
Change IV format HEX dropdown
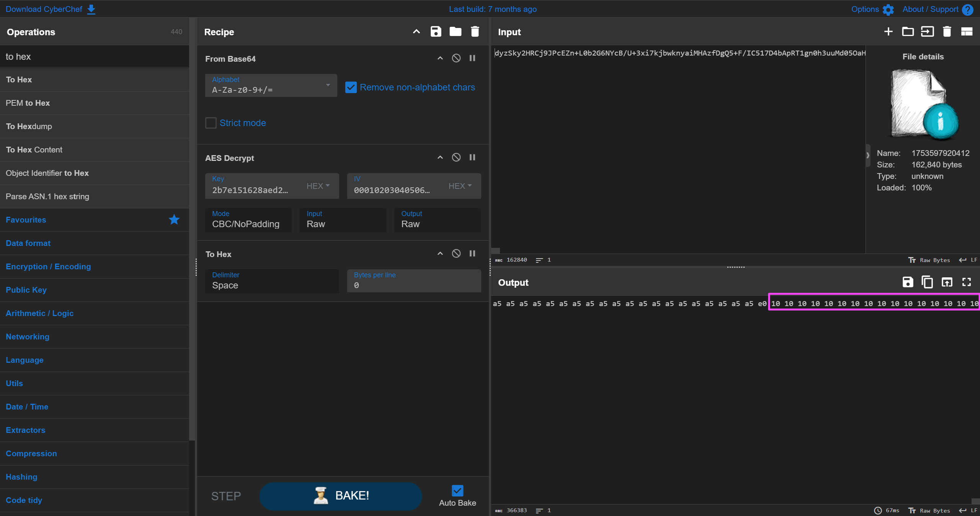coord(460,186)
